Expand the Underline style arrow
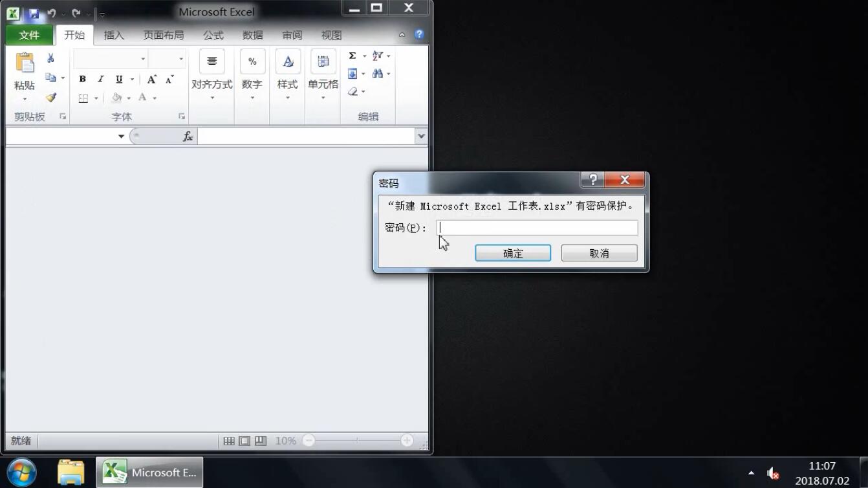The image size is (868, 488). pos(132,79)
